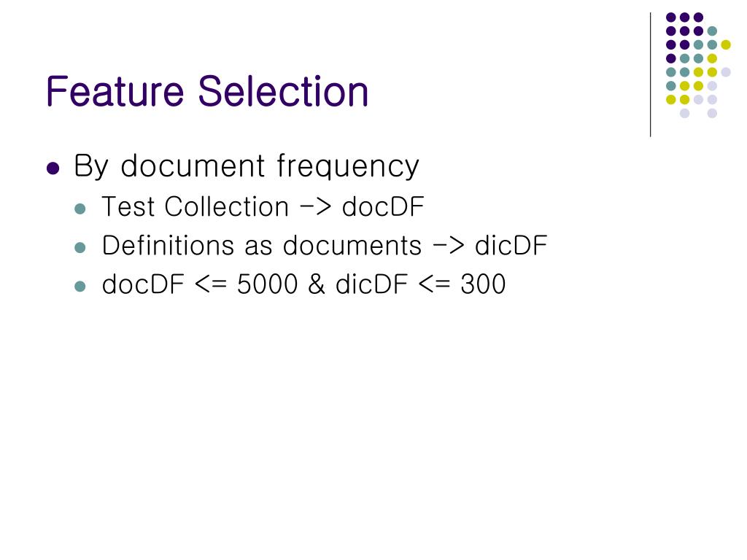Click the top-left purple dot in grid

pyautogui.click(x=671, y=17)
